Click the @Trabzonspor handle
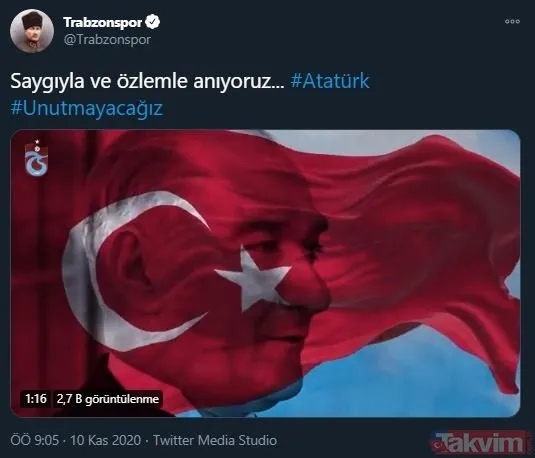 (107, 40)
